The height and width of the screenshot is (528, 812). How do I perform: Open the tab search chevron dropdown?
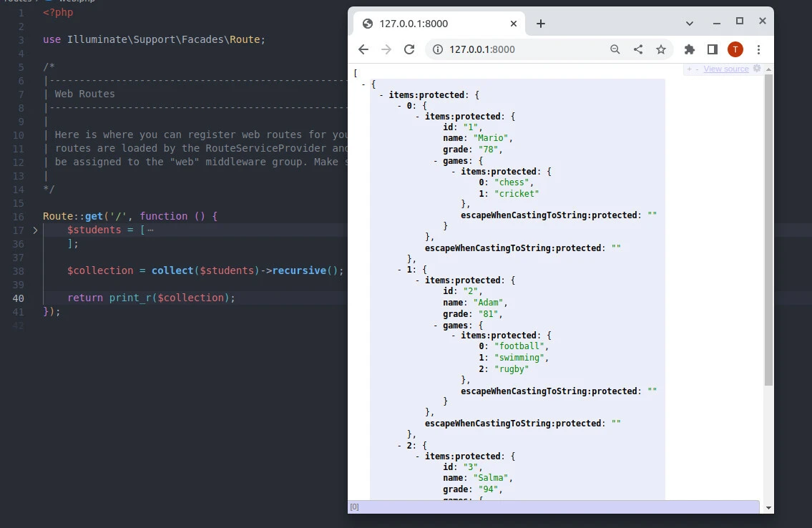pyautogui.click(x=690, y=24)
